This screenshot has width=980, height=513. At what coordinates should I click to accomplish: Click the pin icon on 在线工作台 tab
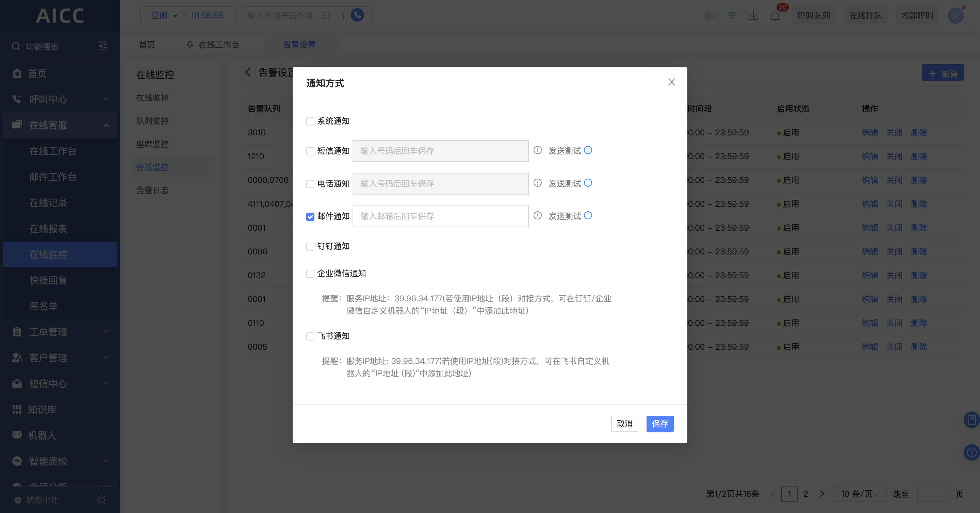190,45
